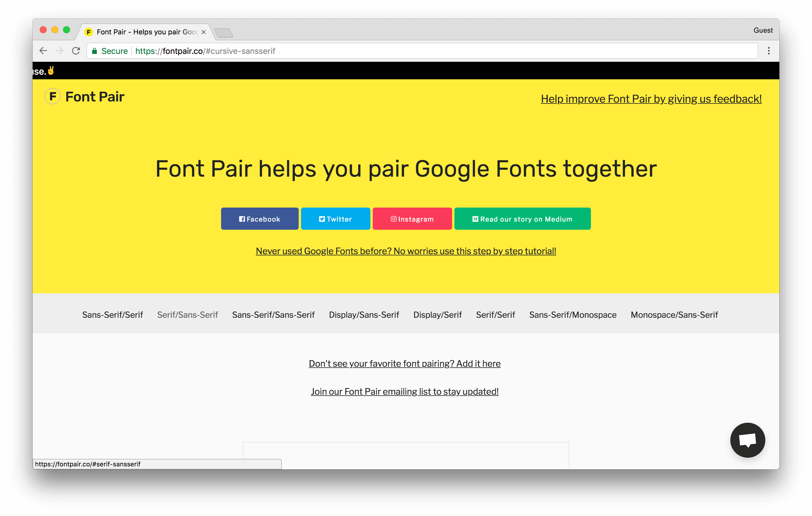The width and height of the screenshot is (812, 516).
Task: Reload the page with refresh icon
Action: 76,51
